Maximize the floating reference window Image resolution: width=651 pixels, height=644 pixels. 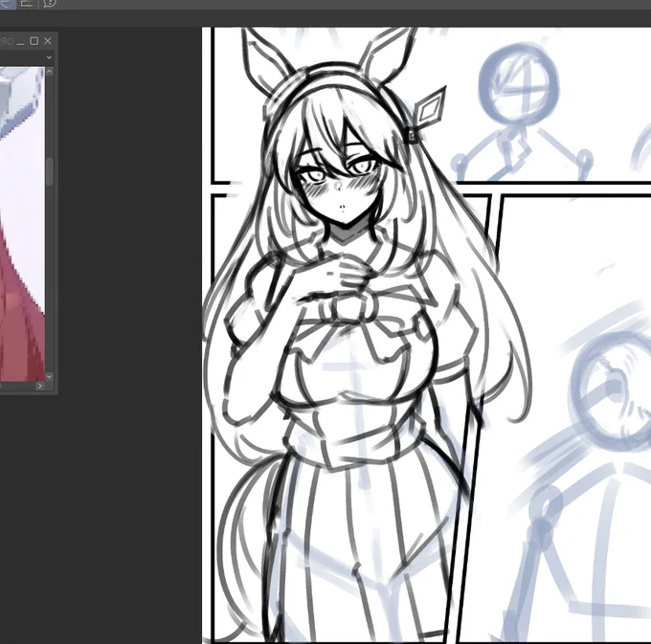[x=34, y=40]
